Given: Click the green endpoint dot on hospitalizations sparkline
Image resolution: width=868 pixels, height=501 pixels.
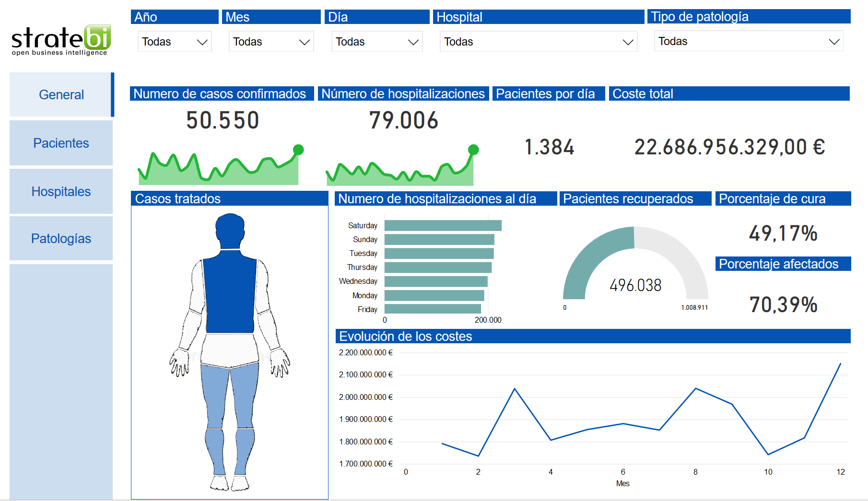Looking at the screenshot, I should pos(473,150).
